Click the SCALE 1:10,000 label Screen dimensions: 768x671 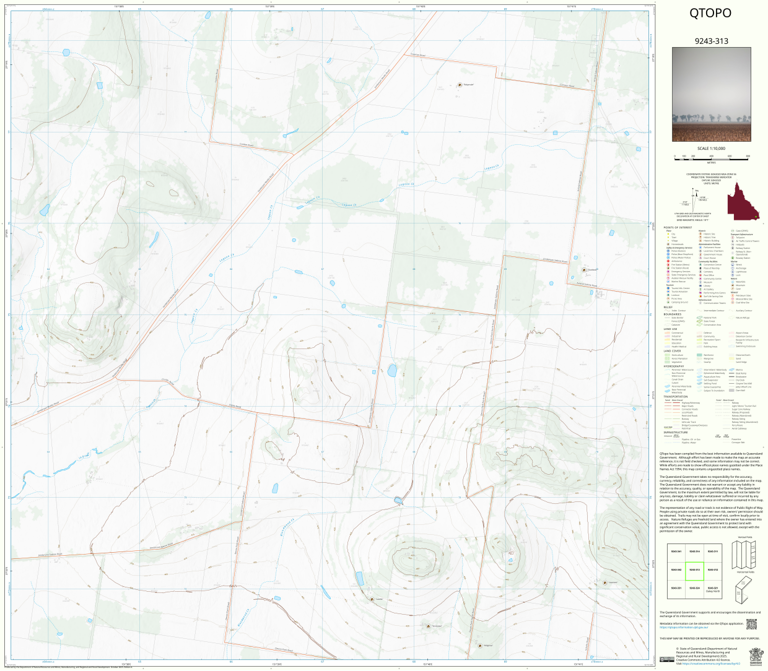click(x=711, y=148)
